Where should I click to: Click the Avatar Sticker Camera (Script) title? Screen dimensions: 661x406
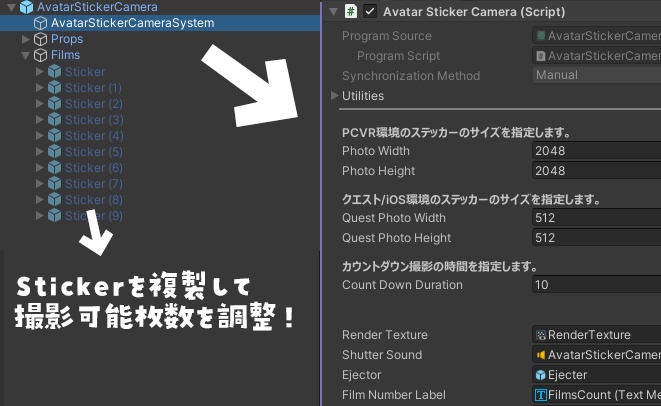[x=474, y=12]
